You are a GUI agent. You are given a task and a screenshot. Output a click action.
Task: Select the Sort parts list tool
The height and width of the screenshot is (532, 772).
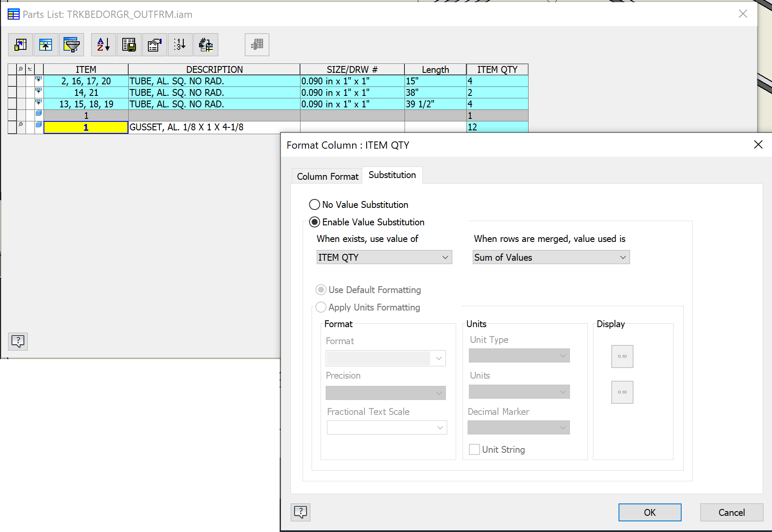click(102, 45)
